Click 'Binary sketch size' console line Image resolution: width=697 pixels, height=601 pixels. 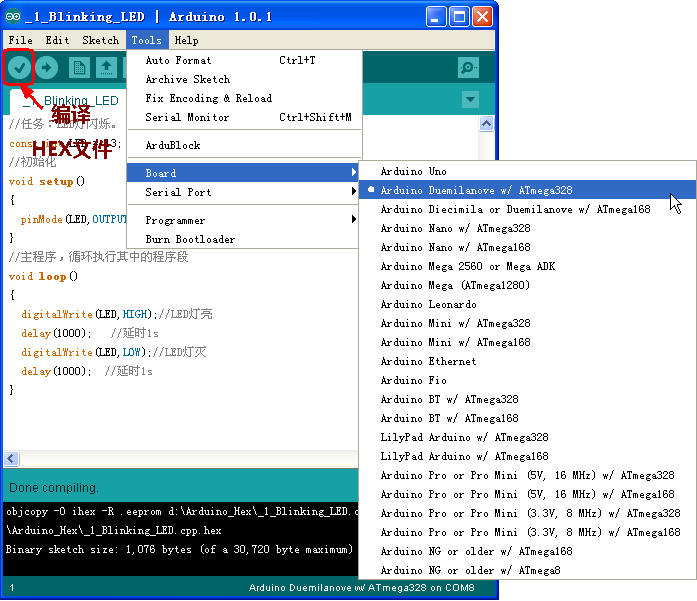[x=179, y=549]
